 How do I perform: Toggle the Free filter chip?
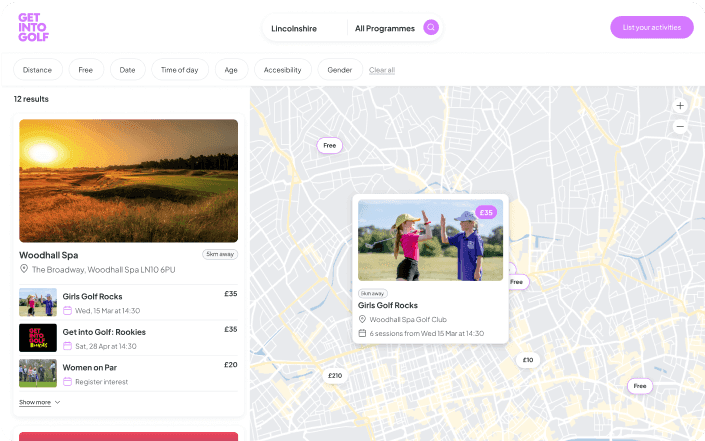[85, 70]
